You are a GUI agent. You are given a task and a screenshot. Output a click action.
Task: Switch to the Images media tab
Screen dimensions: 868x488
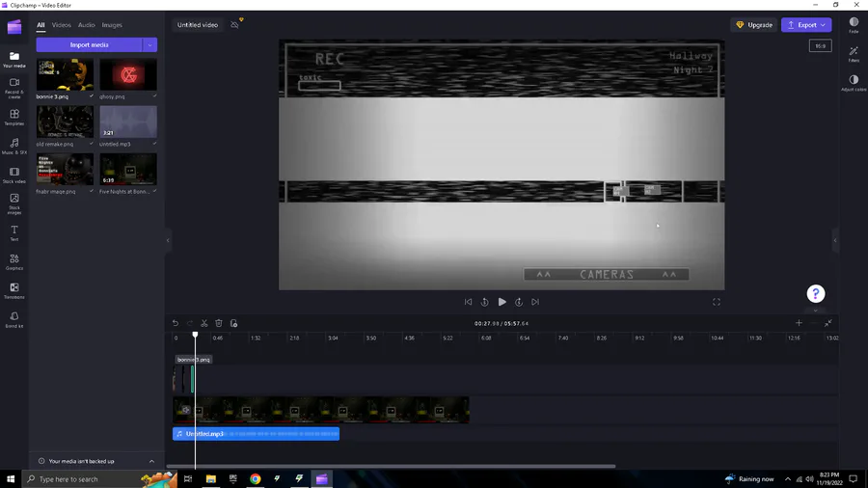(x=112, y=25)
